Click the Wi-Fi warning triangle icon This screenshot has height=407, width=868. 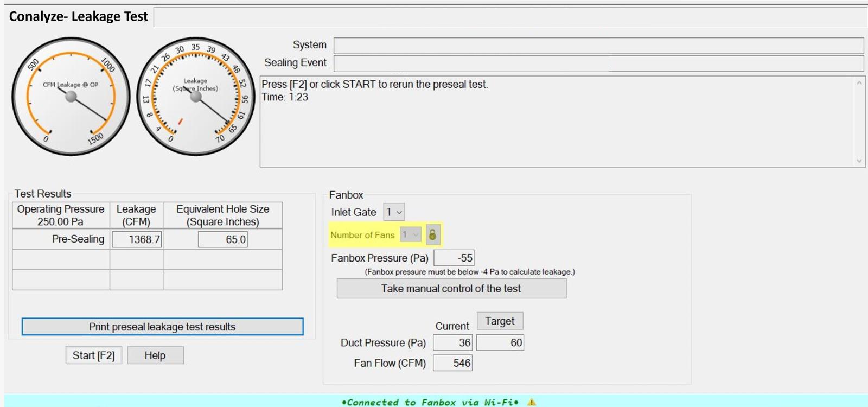coord(532,402)
